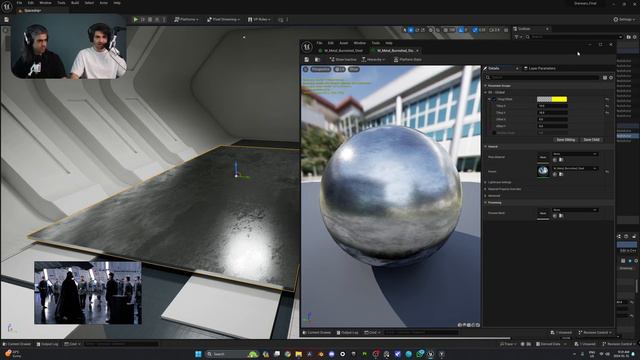Open the Build menu of the main editor
The width and height of the screenshot is (640, 360).
[x=75, y=3]
